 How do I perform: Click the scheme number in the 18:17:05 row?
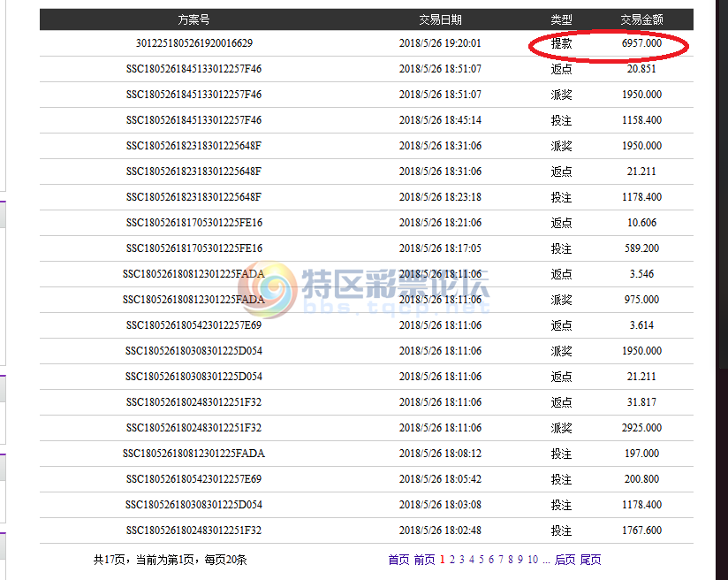click(x=194, y=248)
